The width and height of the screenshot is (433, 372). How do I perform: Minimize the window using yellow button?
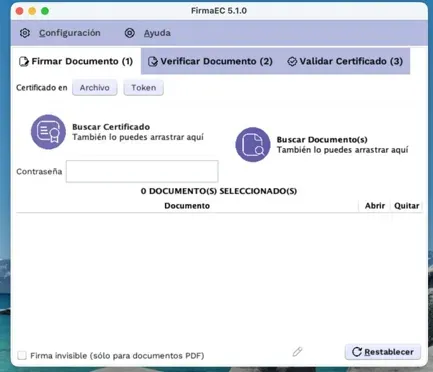[x=32, y=11]
